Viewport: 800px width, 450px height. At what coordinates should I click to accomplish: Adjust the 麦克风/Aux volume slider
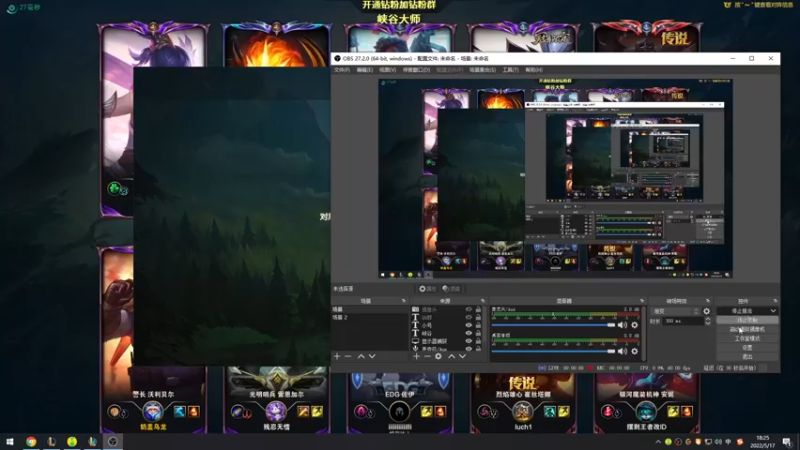tap(553, 325)
